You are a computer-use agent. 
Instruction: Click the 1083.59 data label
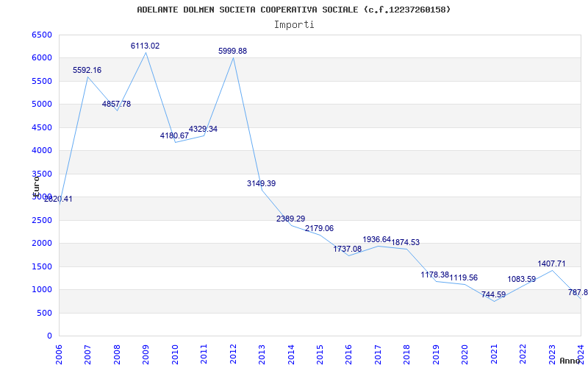[x=522, y=280]
